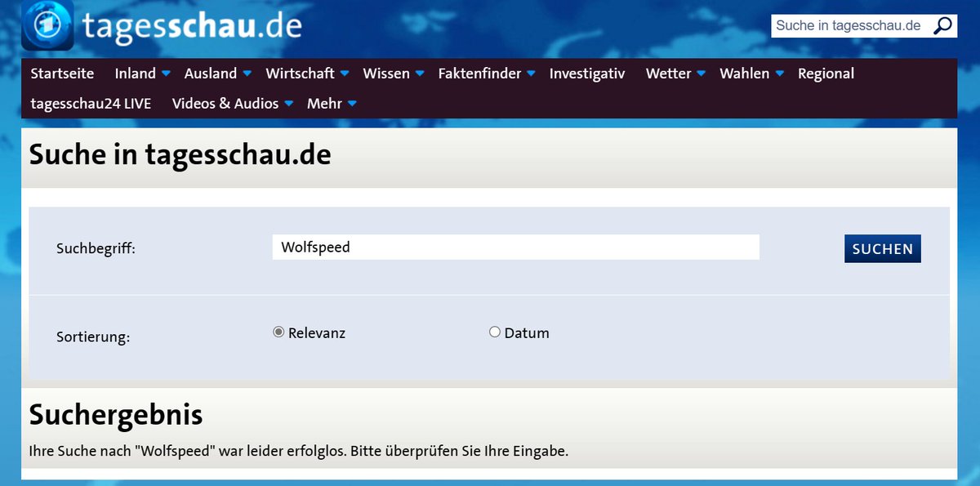
Task: Expand the Inland dropdown arrow
Action: [166, 74]
